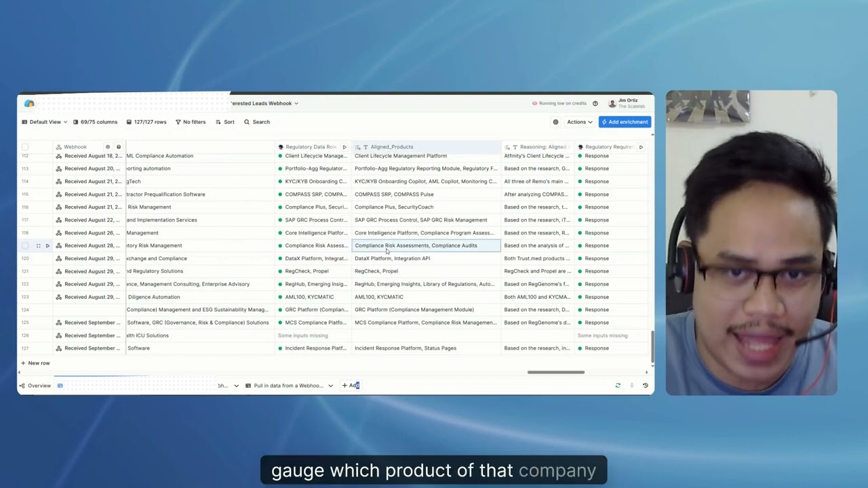Screen dimensions: 868x488
Task: Click the Add enrichment button
Action: click(x=625, y=122)
